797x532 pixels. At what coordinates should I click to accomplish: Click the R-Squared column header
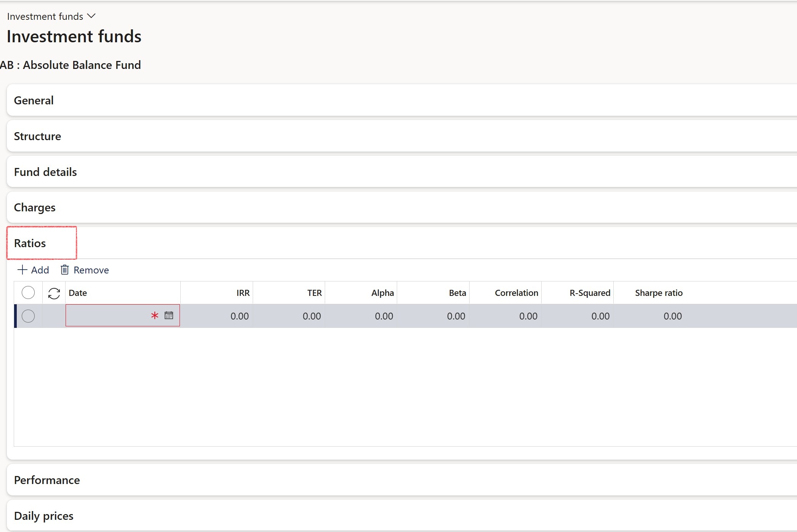pos(577,293)
